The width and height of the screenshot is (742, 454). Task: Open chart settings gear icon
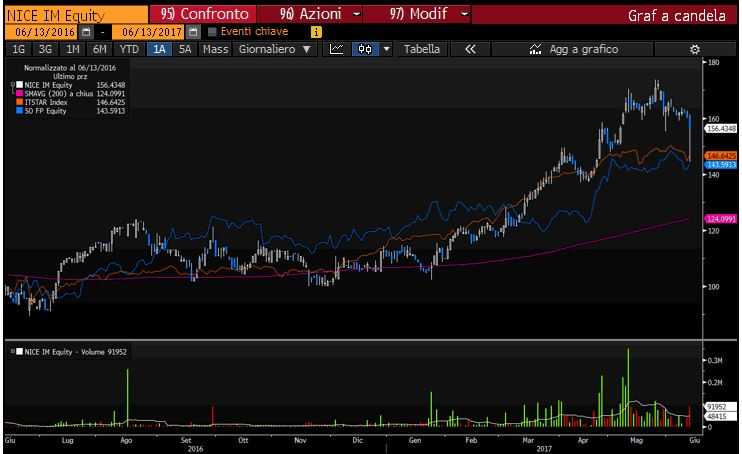pyautogui.click(x=695, y=49)
